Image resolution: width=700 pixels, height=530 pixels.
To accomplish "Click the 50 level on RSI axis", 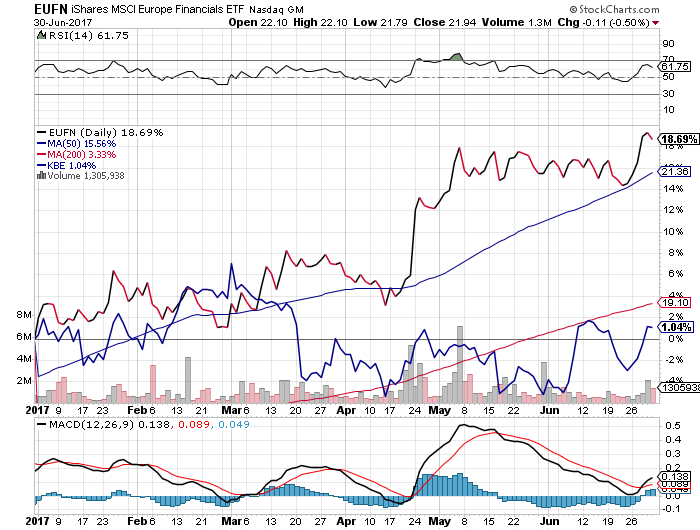I will click(x=668, y=77).
